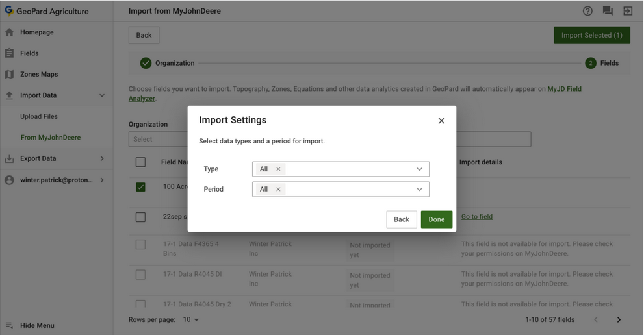The height and width of the screenshot is (335, 644).
Task: Click the logout icon in header
Action: click(x=628, y=11)
